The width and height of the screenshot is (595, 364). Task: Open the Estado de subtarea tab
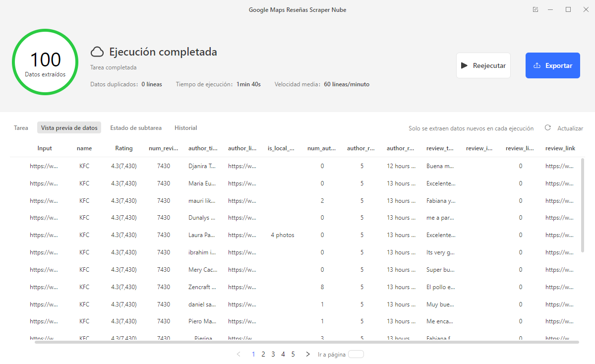coord(136,127)
